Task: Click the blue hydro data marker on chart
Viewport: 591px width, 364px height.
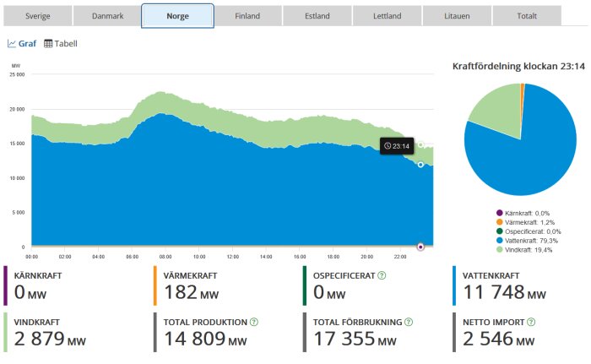Action: [x=420, y=165]
